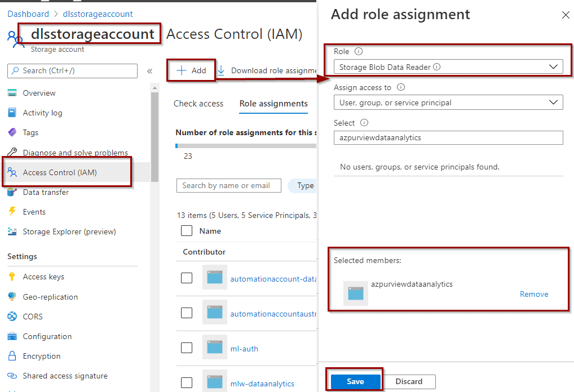Select the Access Control (IAM) people icon
The image size is (574, 392).
pos(12,172)
